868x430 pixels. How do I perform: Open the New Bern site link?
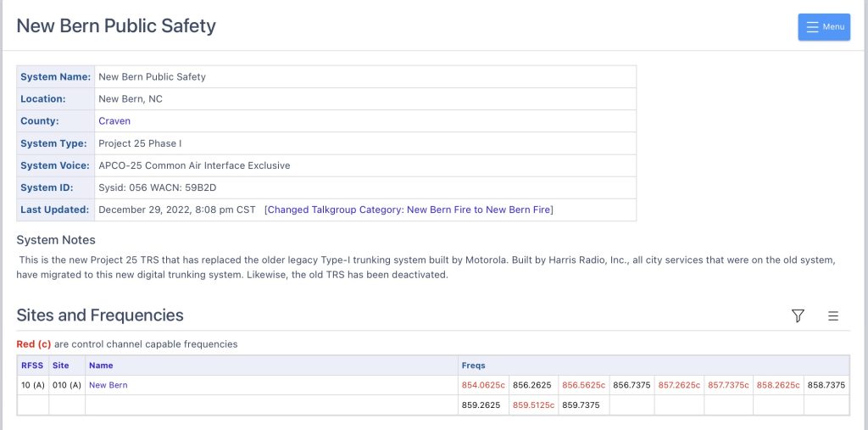pos(108,385)
